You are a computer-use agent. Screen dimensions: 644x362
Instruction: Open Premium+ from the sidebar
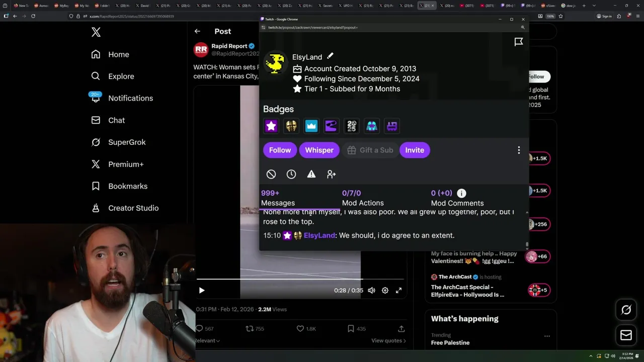(x=117, y=164)
